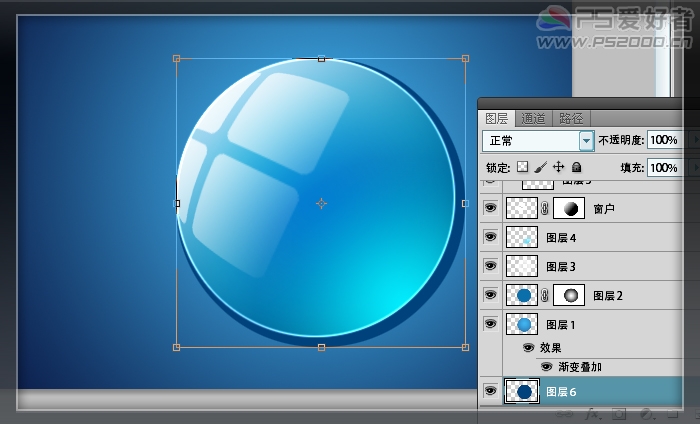This screenshot has height=424, width=700.
Task: Click top-middle transform handle
Action: coord(321,58)
